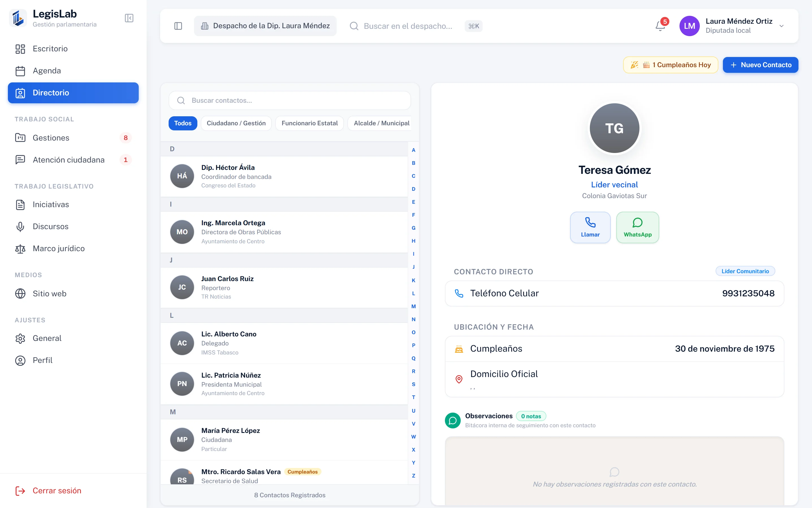Open the Escritorio dashboard
This screenshot has height=508, width=812.
coord(73,49)
